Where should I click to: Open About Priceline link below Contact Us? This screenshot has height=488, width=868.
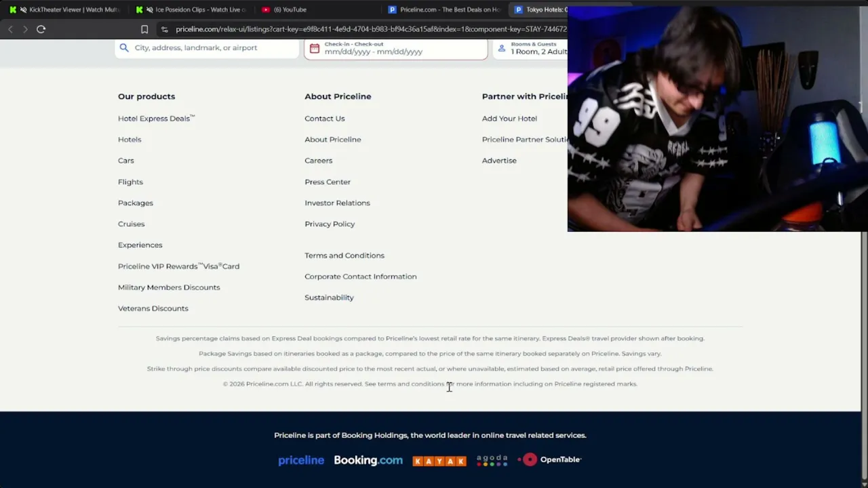pyautogui.click(x=333, y=140)
